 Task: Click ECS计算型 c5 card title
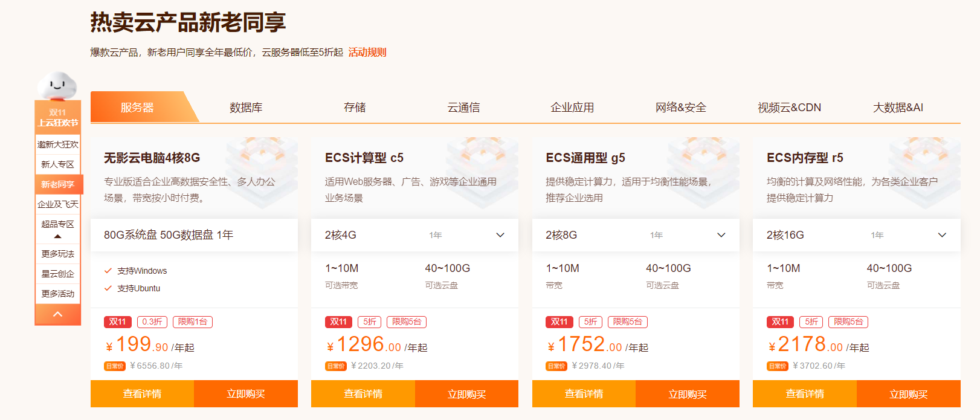pyautogui.click(x=364, y=158)
